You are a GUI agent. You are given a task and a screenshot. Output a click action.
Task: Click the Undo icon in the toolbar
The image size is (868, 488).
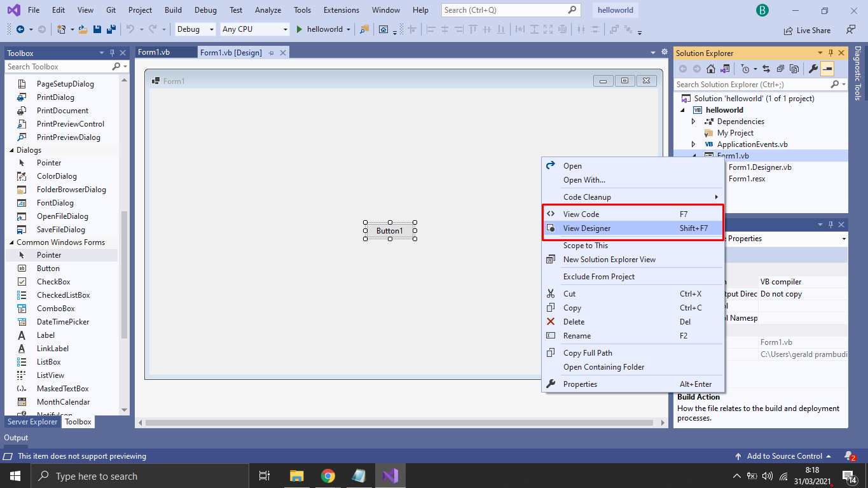click(129, 29)
